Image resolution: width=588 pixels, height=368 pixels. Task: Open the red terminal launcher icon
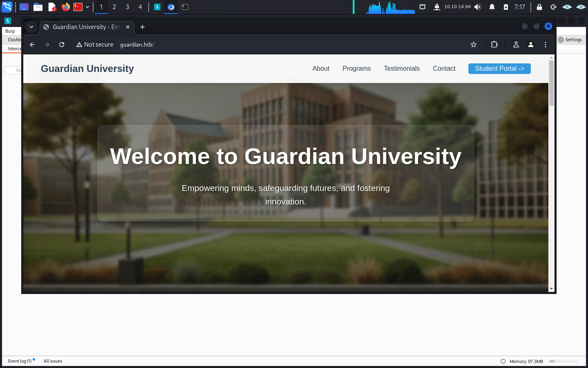[x=78, y=7]
